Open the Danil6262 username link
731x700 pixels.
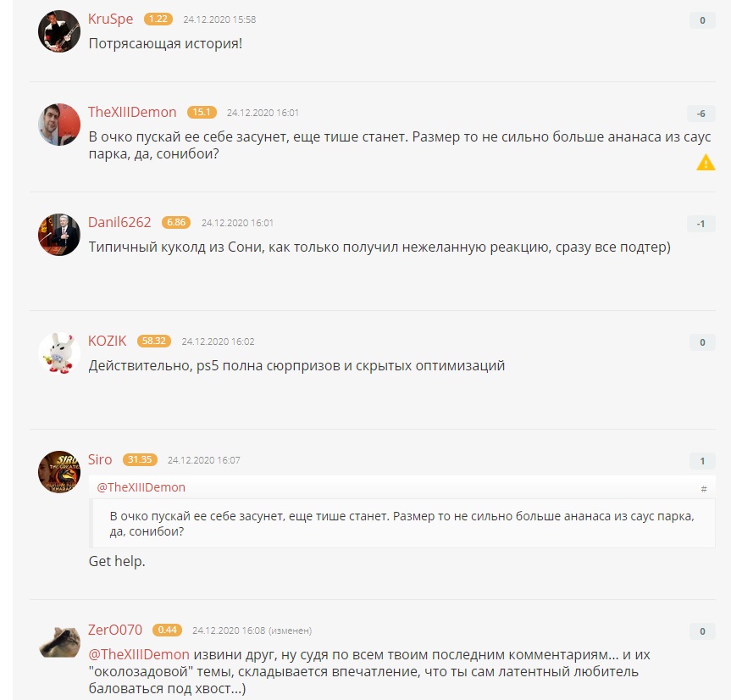coord(119,222)
